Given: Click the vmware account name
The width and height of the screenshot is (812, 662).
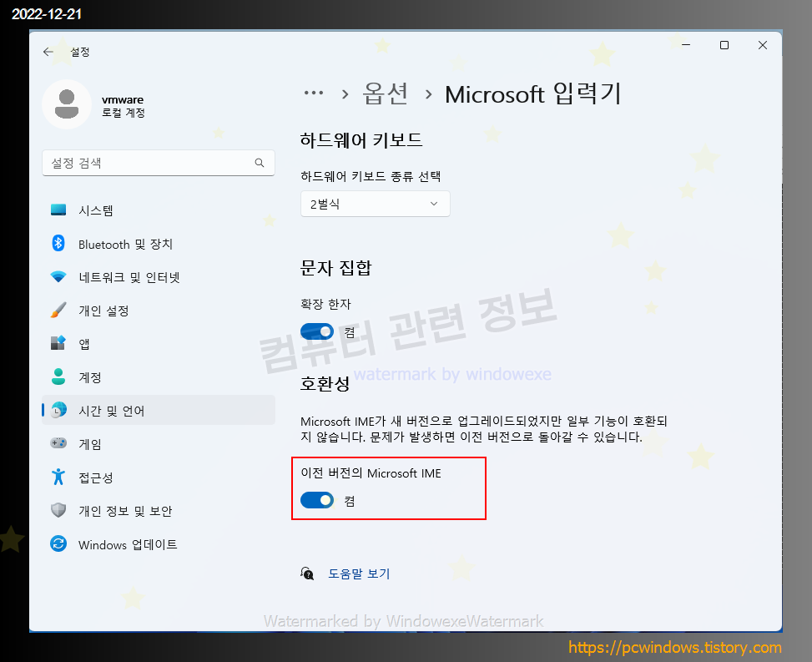Looking at the screenshot, I should (123, 99).
